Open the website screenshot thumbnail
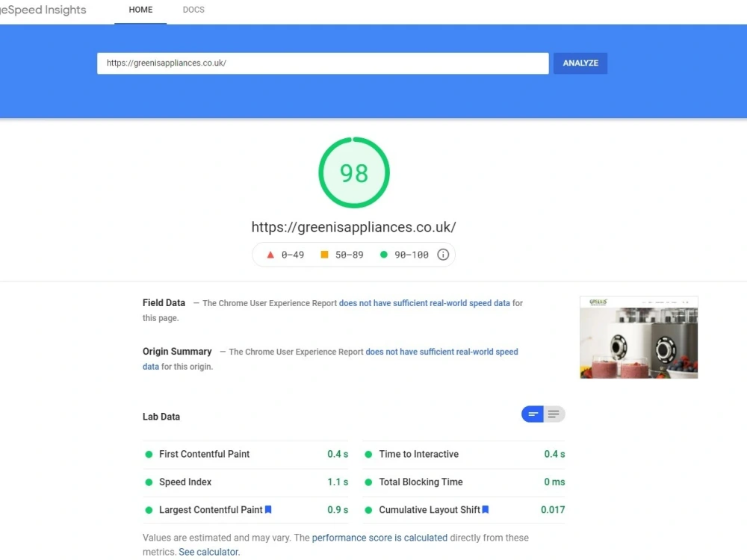 click(639, 337)
